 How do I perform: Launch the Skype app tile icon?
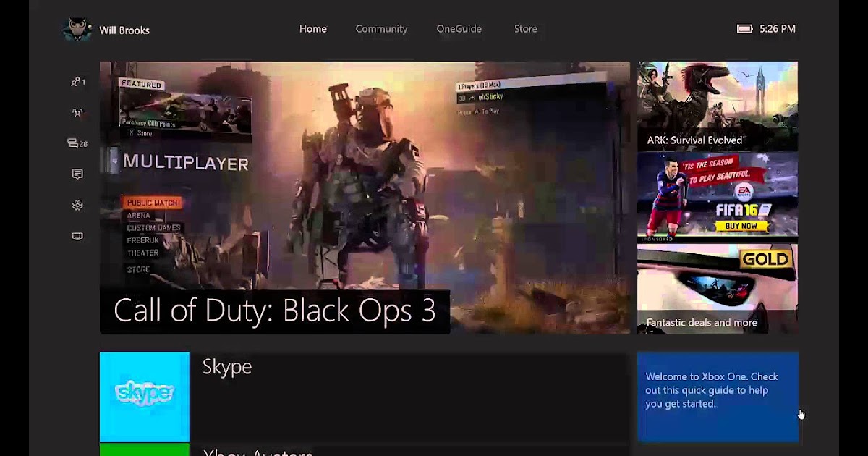click(145, 397)
